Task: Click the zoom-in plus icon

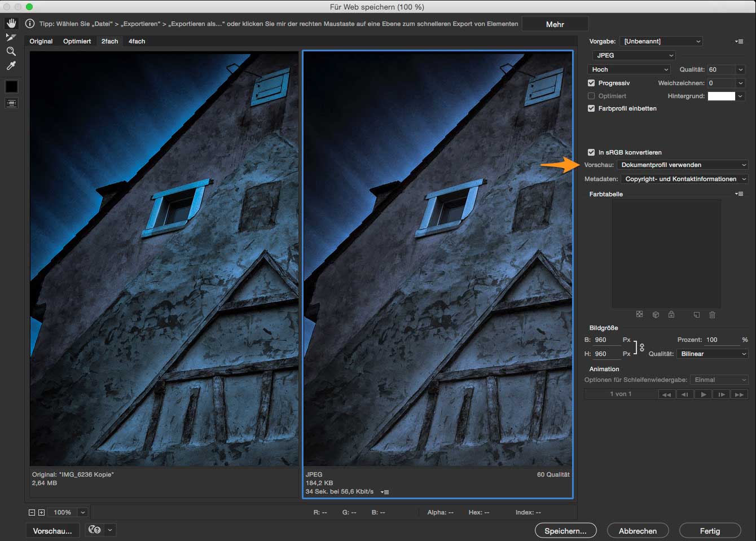Action: [x=41, y=512]
